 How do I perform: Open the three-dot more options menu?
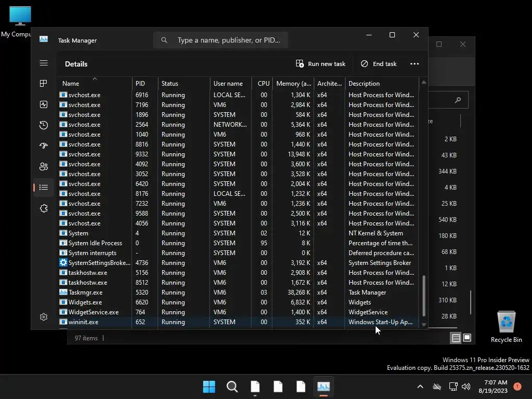414,64
